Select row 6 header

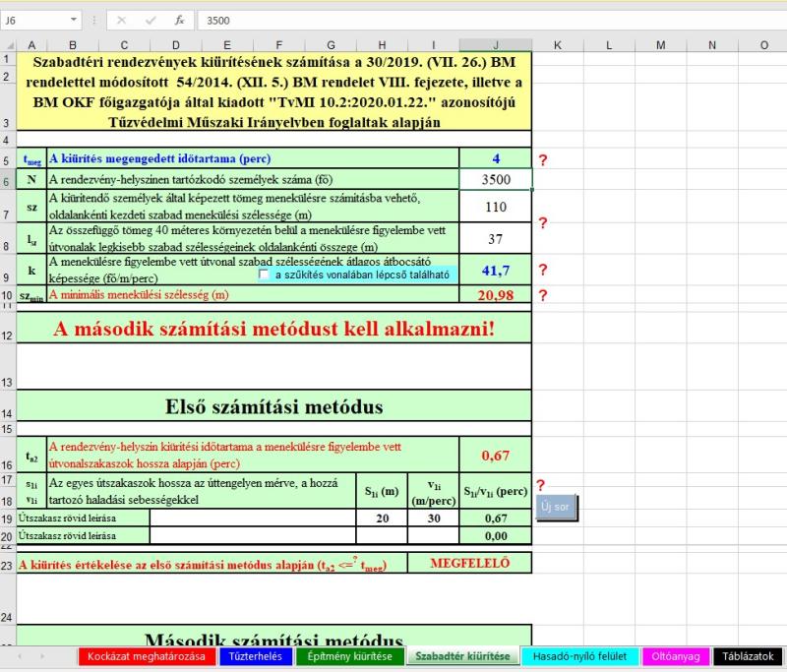8,180
